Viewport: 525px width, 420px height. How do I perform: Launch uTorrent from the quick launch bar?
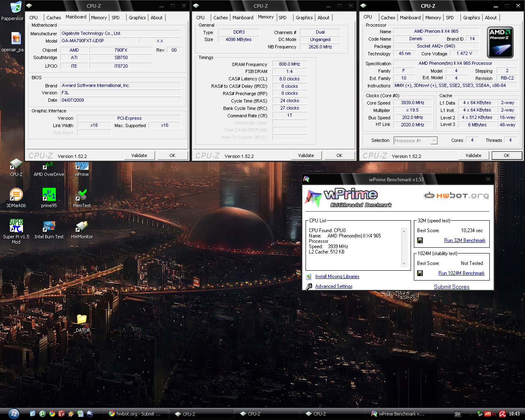point(42,414)
